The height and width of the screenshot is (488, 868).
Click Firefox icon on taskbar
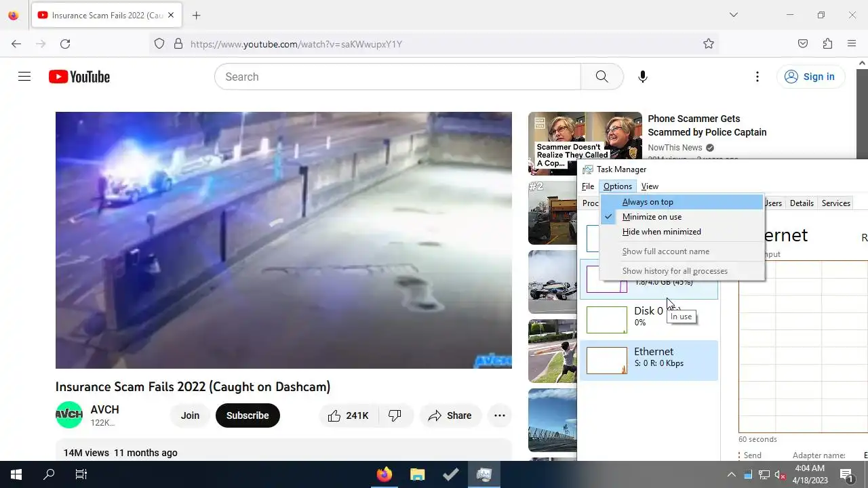point(384,474)
